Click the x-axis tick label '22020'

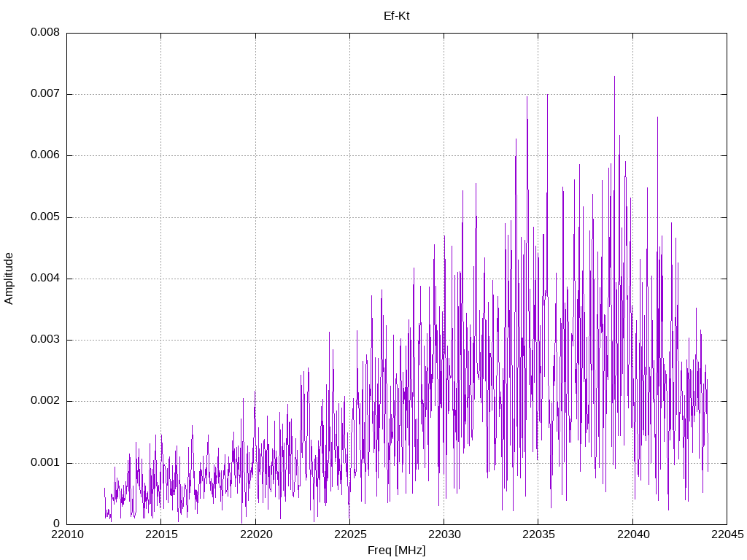[256, 534]
